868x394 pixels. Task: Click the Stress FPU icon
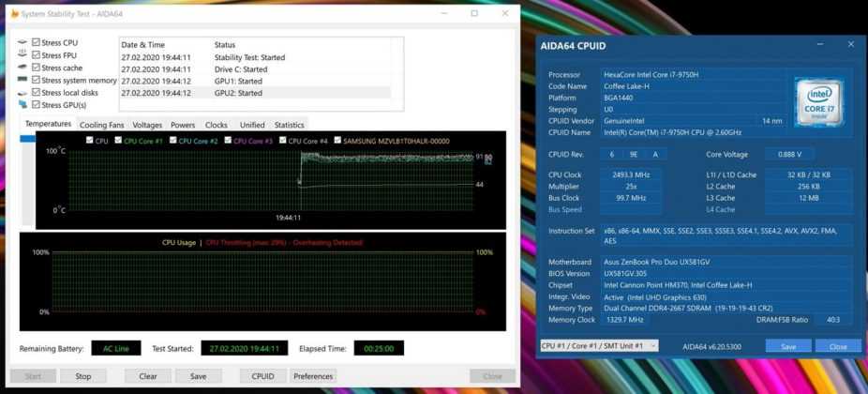pos(22,55)
